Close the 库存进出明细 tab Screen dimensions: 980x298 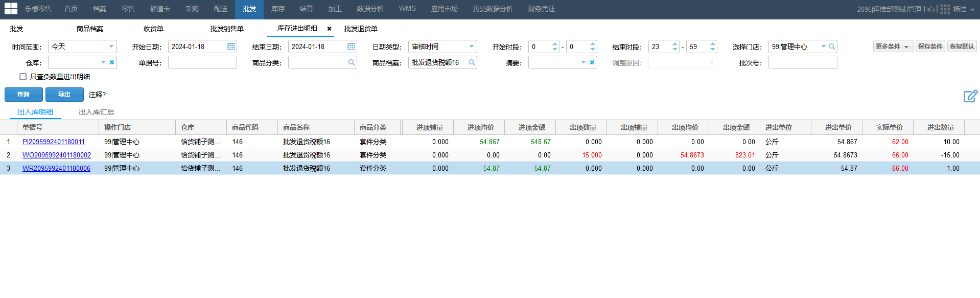point(329,29)
